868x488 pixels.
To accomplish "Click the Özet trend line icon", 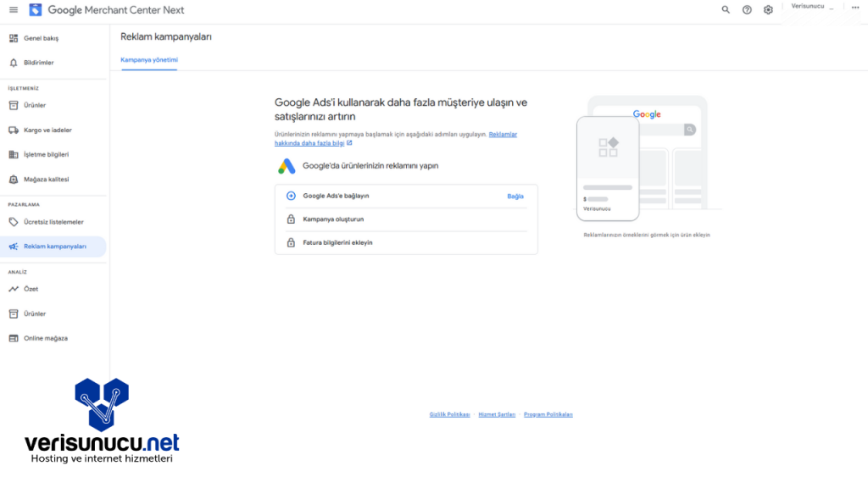I will (x=14, y=289).
